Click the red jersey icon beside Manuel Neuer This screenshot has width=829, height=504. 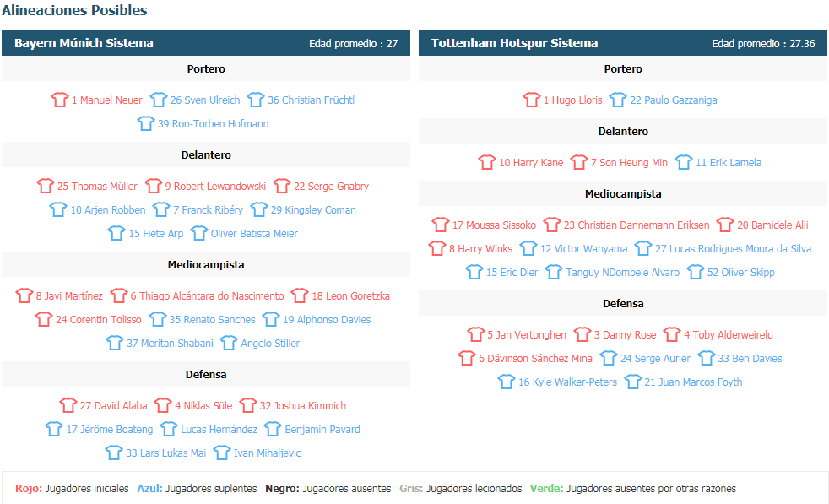point(59,100)
